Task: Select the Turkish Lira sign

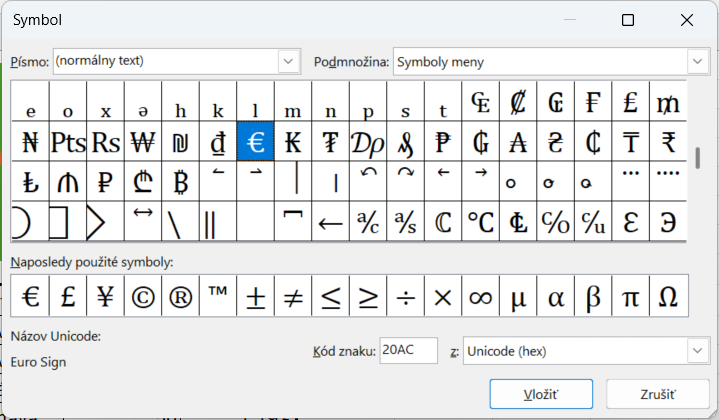Action: click(x=30, y=181)
